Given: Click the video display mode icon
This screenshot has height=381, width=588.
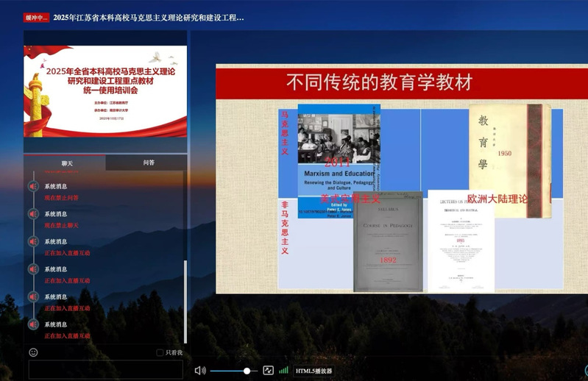Looking at the screenshot, I should 268,371.
